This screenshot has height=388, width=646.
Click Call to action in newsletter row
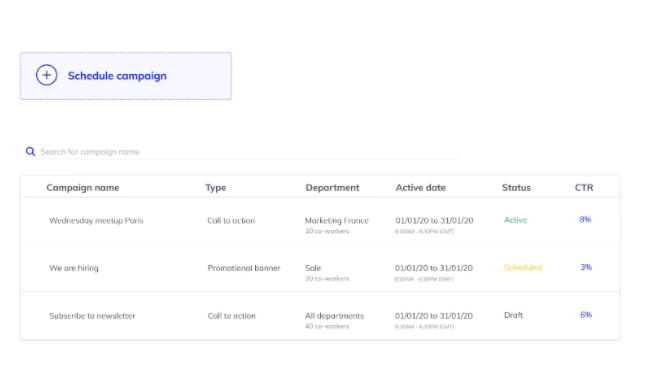232,316
